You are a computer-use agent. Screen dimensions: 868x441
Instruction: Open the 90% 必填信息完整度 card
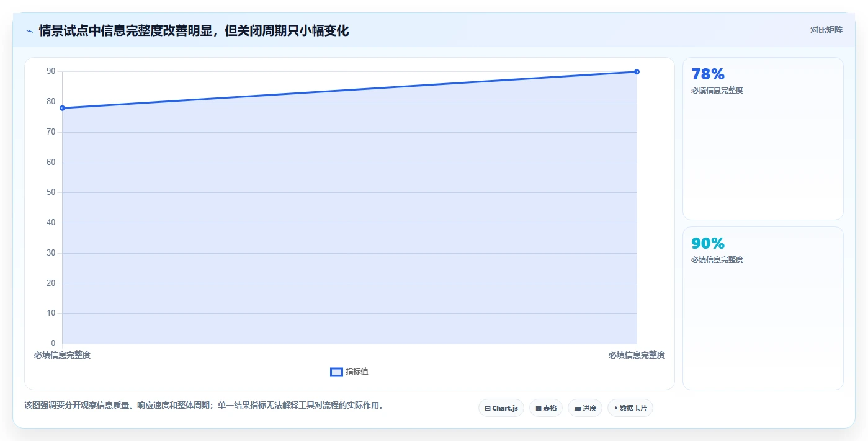[763, 308]
